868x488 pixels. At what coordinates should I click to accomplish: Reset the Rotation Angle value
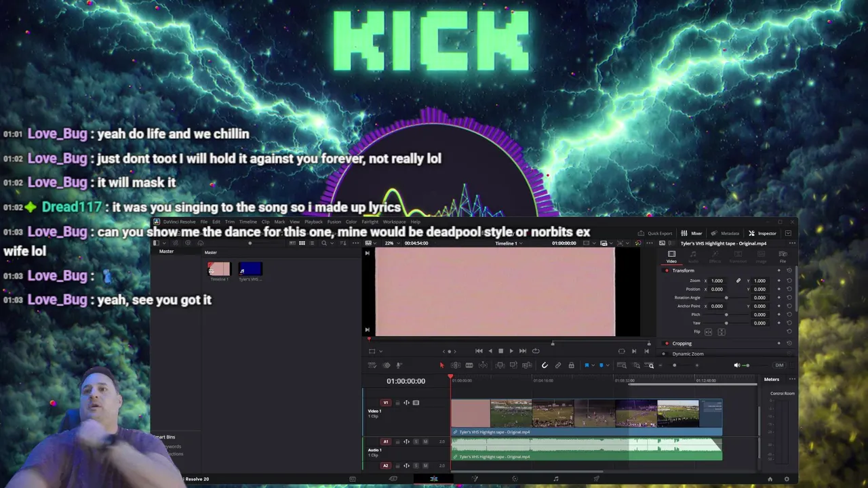789,298
